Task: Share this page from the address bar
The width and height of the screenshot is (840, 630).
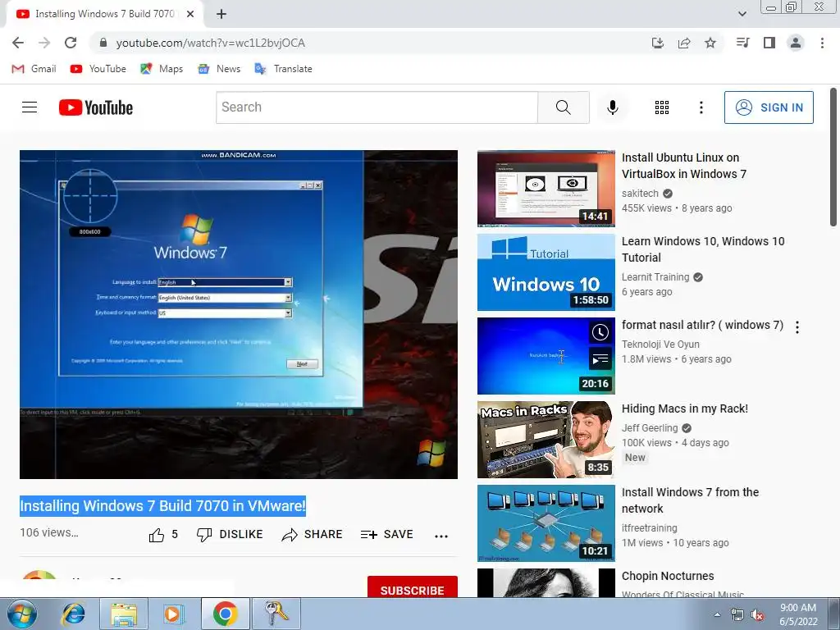Action: 684,43
